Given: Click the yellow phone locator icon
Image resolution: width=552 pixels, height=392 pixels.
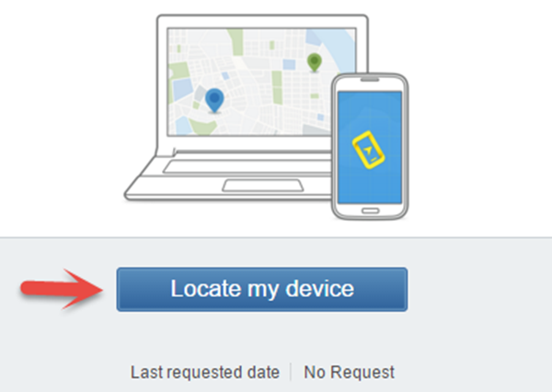Looking at the screenshot, I should 368,150.
